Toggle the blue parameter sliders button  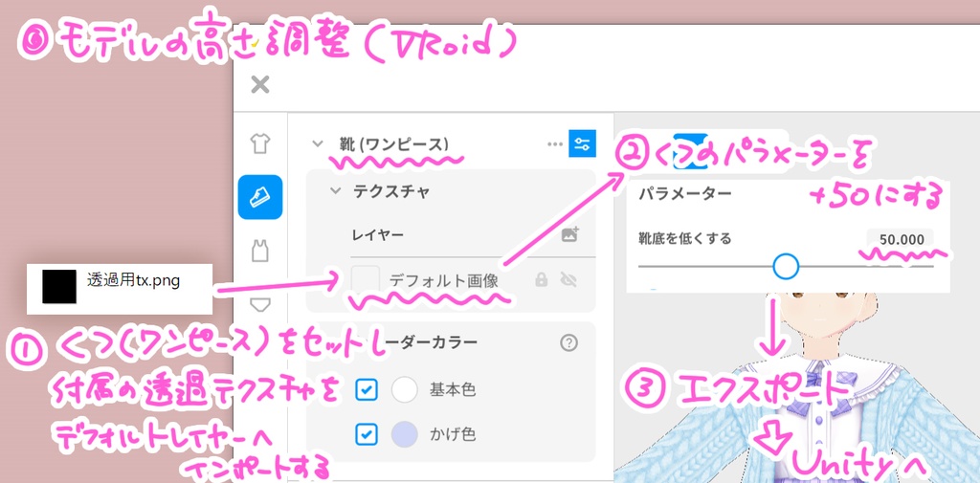583,143
